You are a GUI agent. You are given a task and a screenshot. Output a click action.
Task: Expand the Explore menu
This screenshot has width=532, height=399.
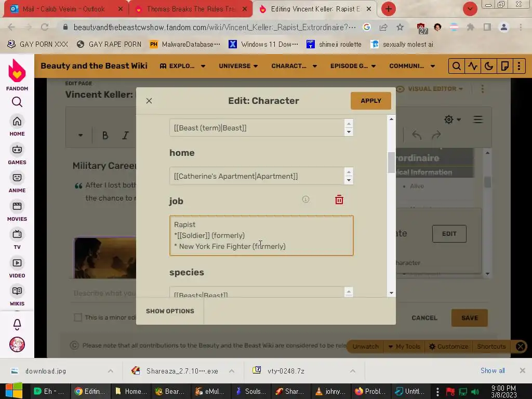(182, 66)
